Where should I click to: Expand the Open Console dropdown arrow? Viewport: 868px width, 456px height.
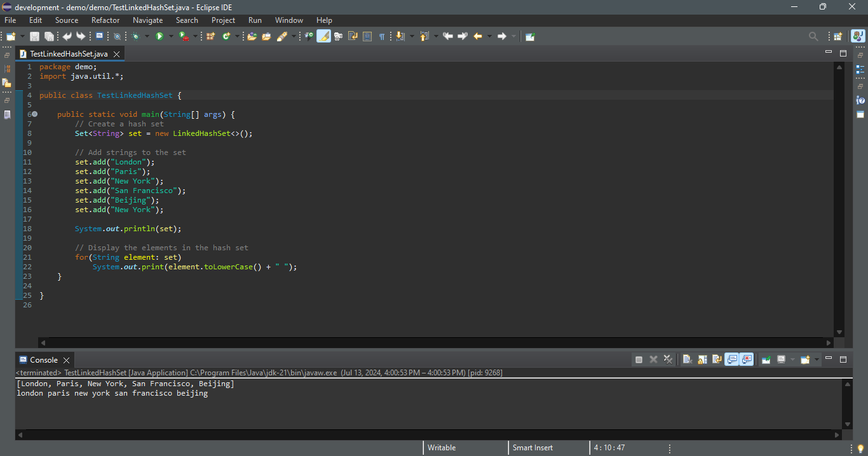817,359
